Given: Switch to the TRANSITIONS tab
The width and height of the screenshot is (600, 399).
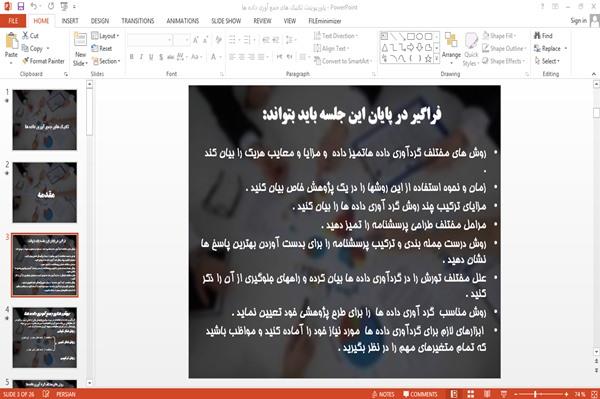Looking at the screenshot, I should click(x=138, y=21).
